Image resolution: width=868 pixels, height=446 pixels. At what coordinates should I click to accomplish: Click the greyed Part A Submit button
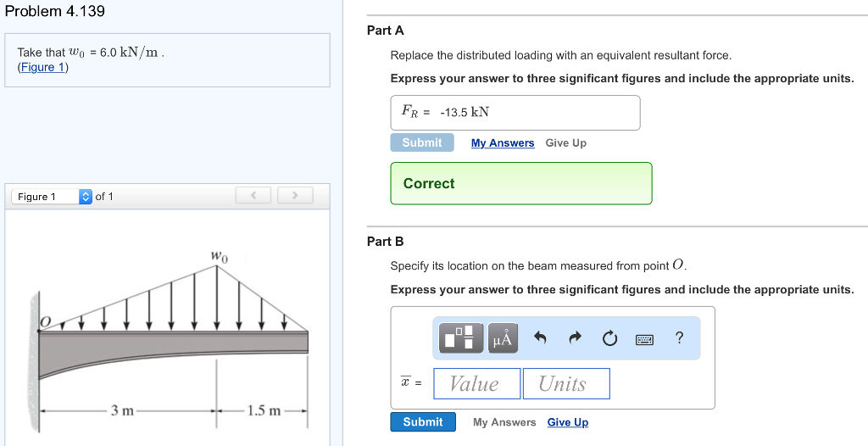tap(422, 142)
